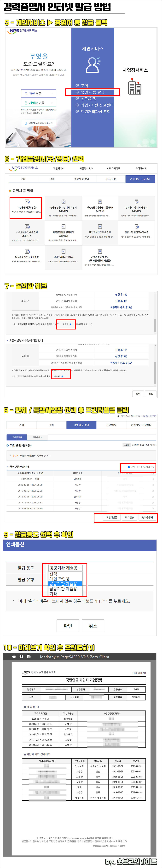Open the 퇴직소득 원천징수영수증 card icon
This screenshot has height=868, width=162.
(27, 251)
